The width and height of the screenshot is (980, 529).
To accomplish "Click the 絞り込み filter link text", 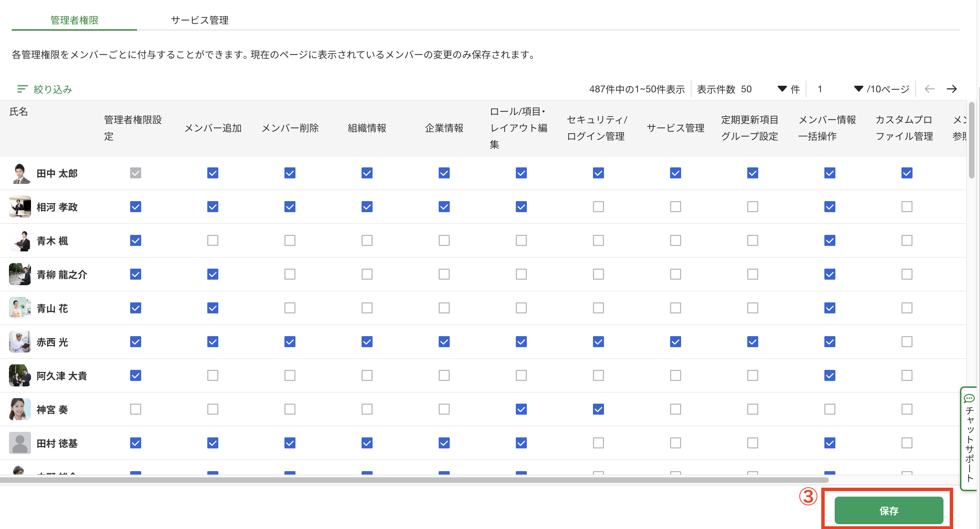I will tap(53, 89).
